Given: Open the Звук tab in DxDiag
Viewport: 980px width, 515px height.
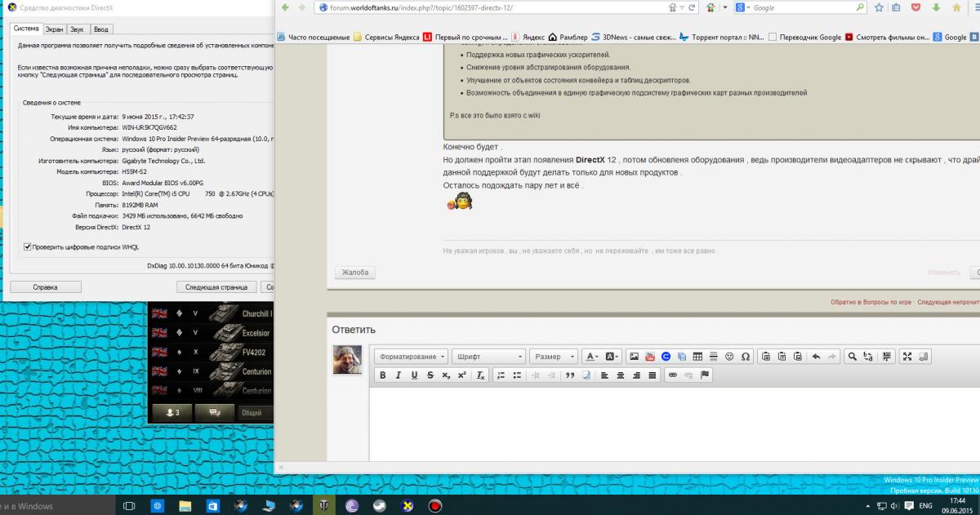Looking at the screenshot, I should [77, 29].
